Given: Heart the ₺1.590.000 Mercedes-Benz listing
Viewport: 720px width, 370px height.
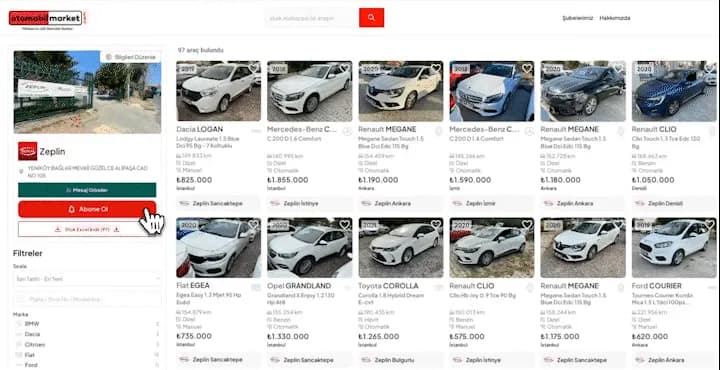Looking at the screenshot, I should click(x=527, y=68).
